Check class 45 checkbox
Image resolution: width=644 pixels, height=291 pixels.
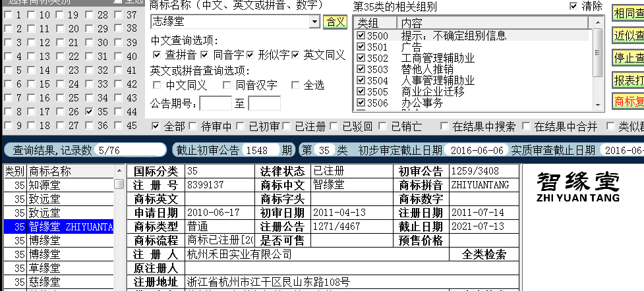coord(119,126)
